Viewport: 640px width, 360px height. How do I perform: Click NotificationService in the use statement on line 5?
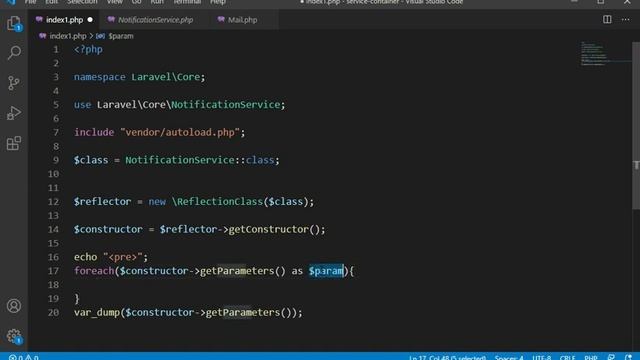click(x=225, y=104)
